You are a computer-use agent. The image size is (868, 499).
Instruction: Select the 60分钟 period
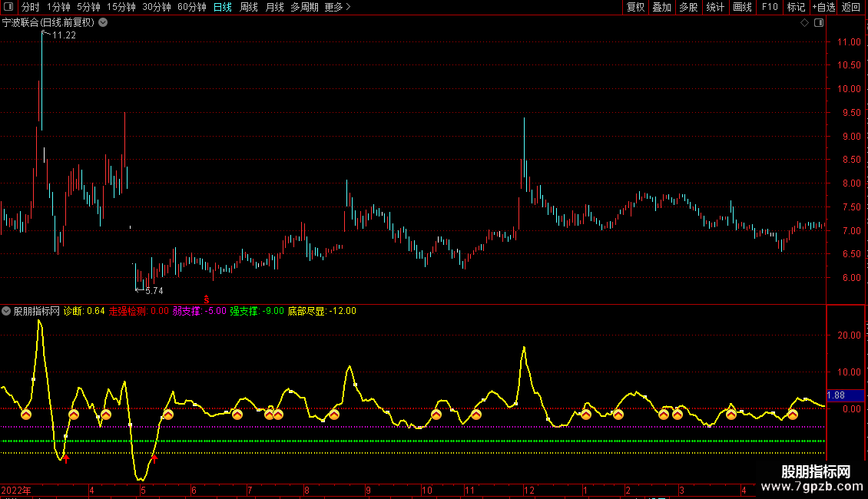[192, 7]
